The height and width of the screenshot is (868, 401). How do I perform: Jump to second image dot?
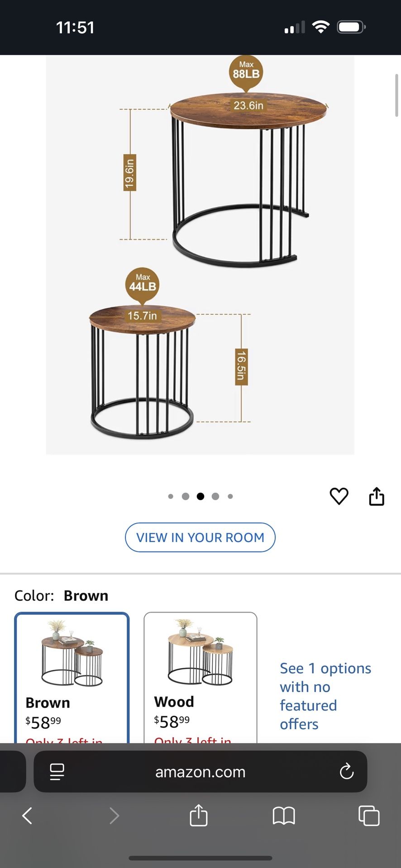(186, 496)
